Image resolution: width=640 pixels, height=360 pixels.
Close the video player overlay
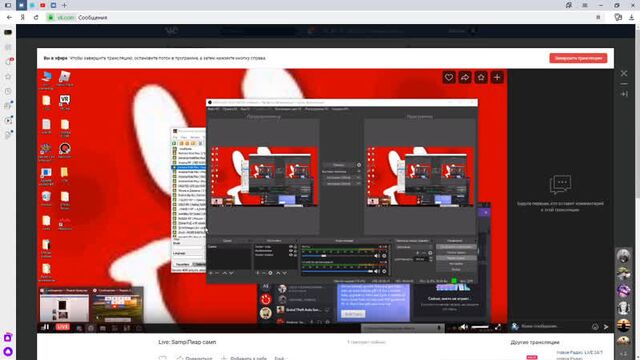point(624,73)
